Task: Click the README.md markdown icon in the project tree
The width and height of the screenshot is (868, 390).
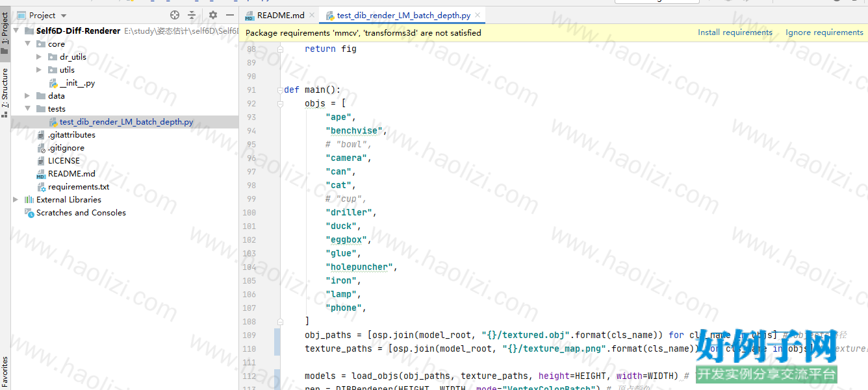Action: pos(41,174)
